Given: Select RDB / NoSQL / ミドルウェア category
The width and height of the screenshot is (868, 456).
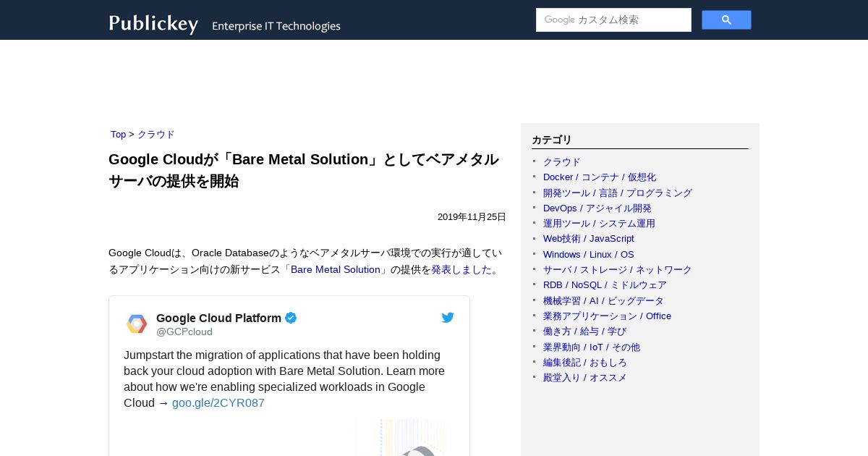Looking at the screenshot, I should click(605, 285).
